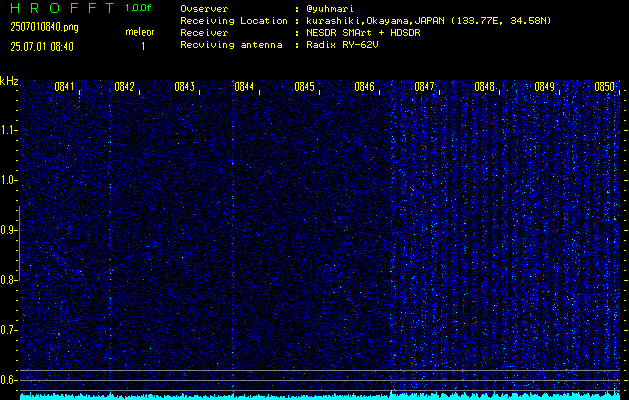Click the yellow spike in the cyan power graph
This screenshot has height=400, width=629.
coord(391,395)
